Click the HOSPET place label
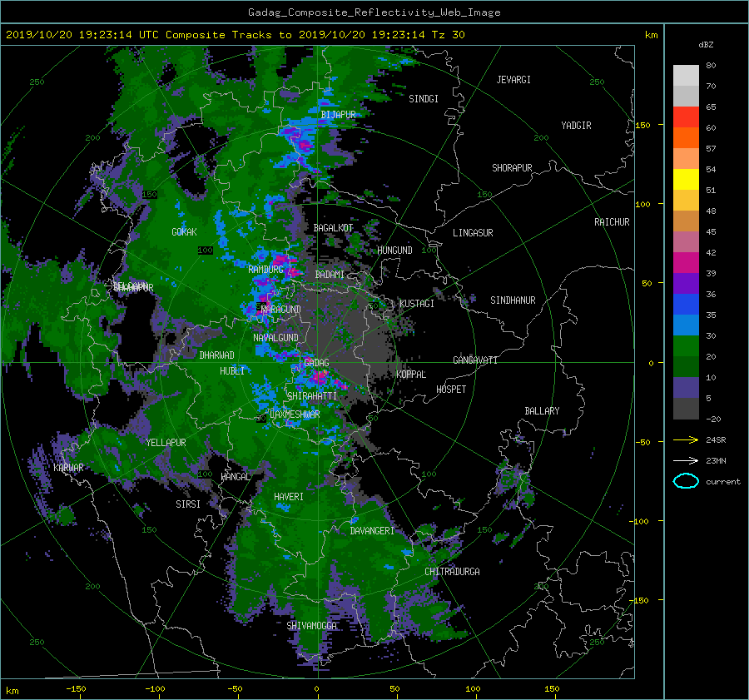The width and height of the screenshot is (749, 700). (451, 390)
